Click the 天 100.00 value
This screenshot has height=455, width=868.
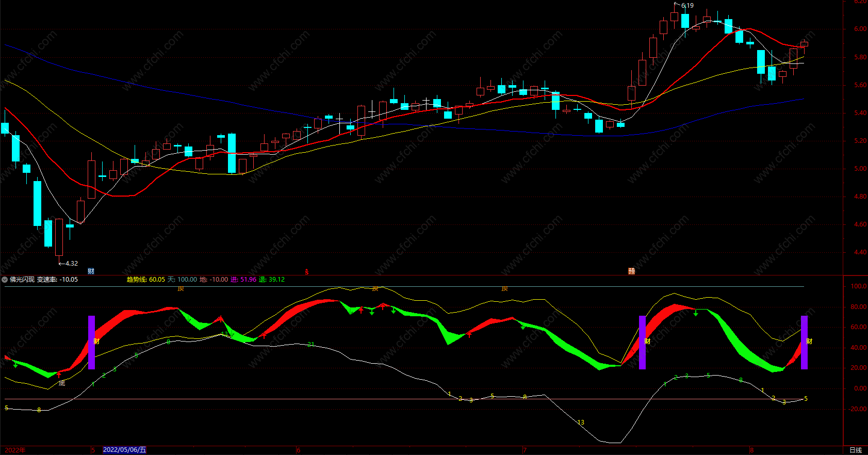click(x=182, y=280)
